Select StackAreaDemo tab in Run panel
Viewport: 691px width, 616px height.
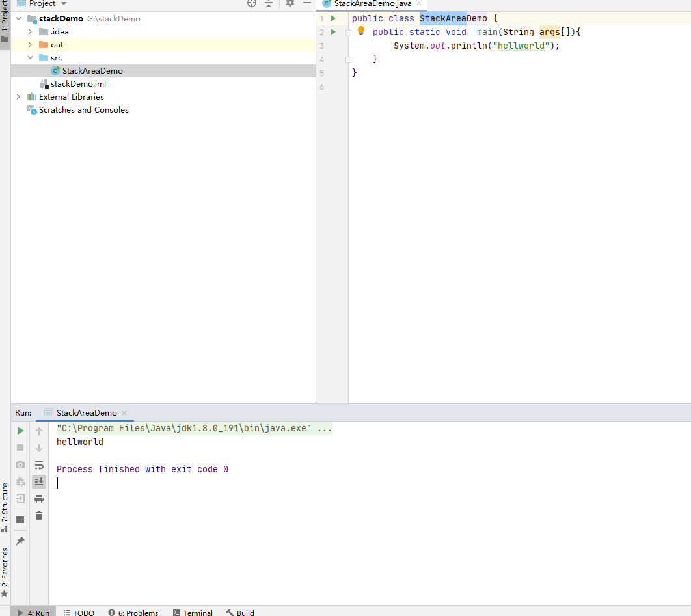click(87, 413)
